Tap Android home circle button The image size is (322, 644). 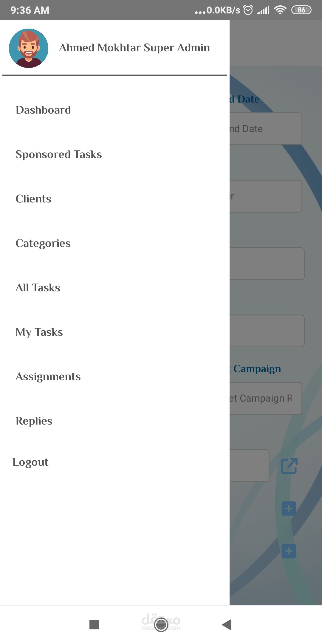pyautogui.click(x=161, y=624)
